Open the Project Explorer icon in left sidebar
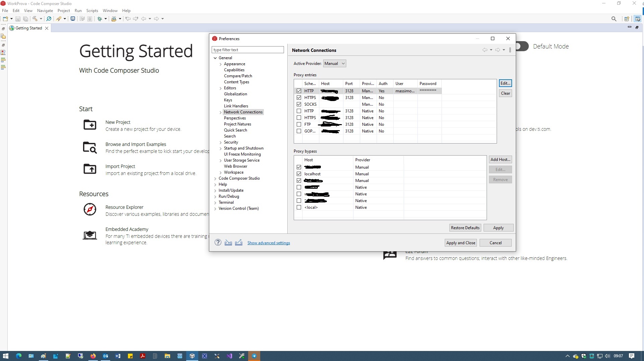Viewport: 644px width, 361px height. point(3,36)
